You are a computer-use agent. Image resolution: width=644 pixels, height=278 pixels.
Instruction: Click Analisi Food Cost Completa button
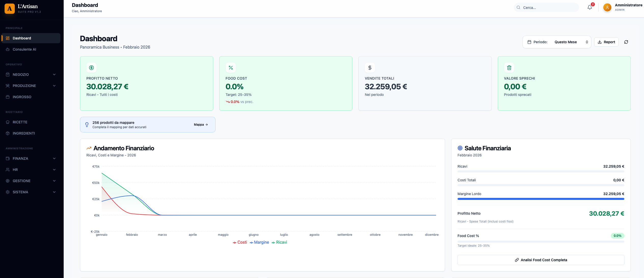(x=541, y=260)
